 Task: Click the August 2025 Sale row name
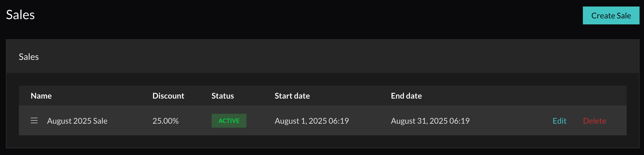[78, 121]
